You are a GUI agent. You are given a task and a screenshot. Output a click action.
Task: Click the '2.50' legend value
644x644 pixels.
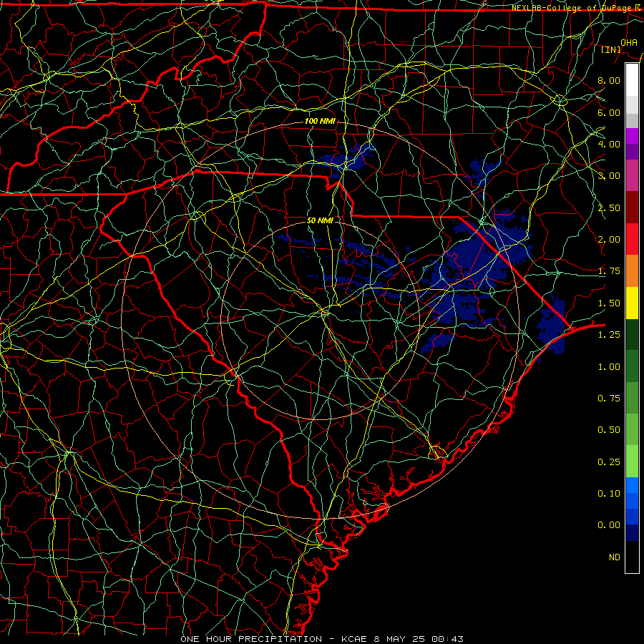click(609, 208)
